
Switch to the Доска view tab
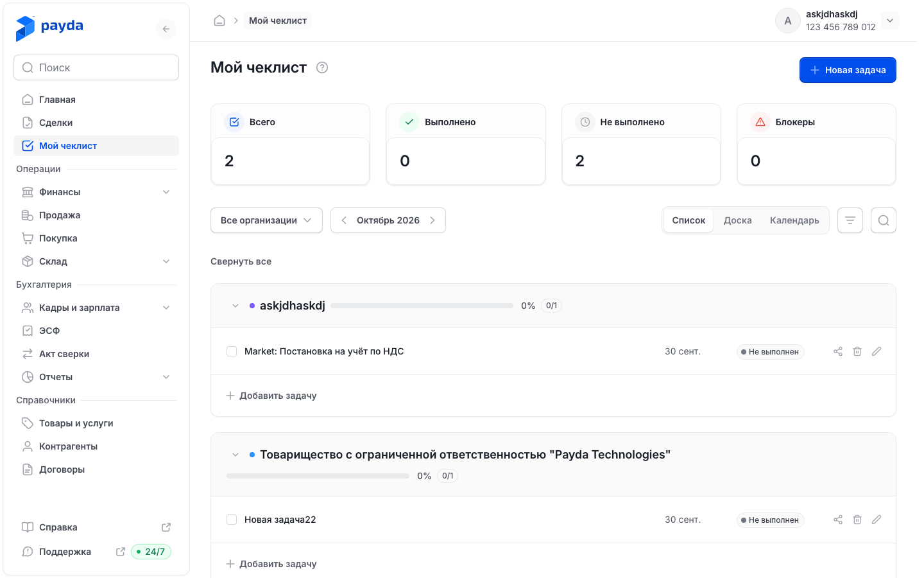(738, 220)
